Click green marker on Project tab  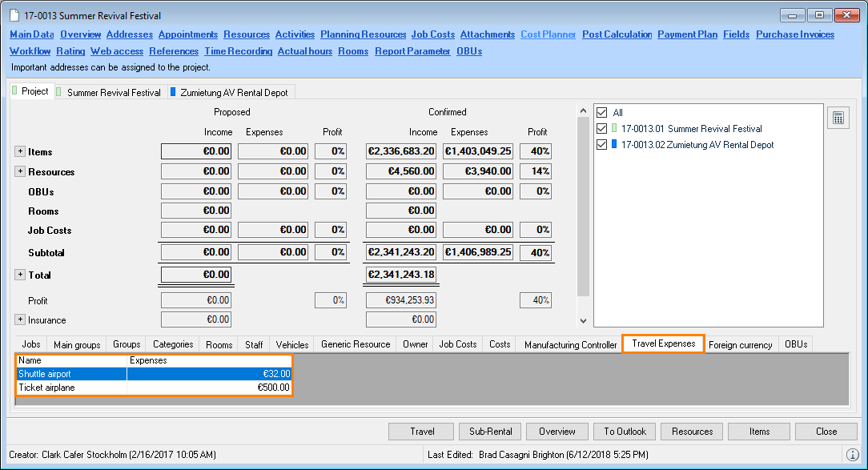[x=14, y=91]
